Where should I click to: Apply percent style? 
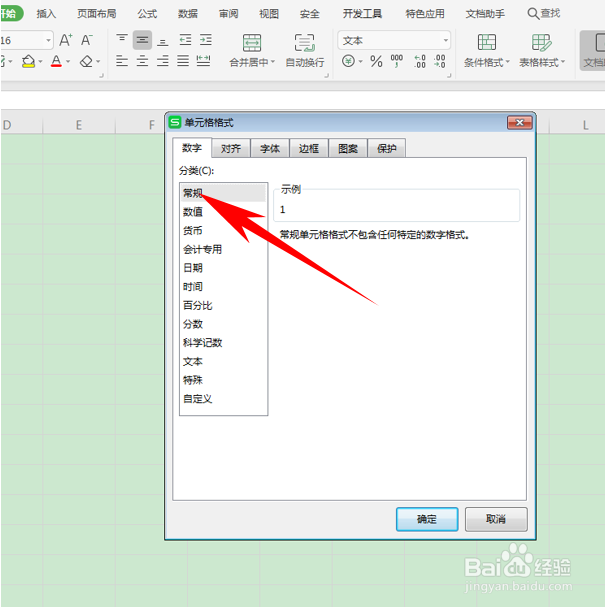pos(376,61)
